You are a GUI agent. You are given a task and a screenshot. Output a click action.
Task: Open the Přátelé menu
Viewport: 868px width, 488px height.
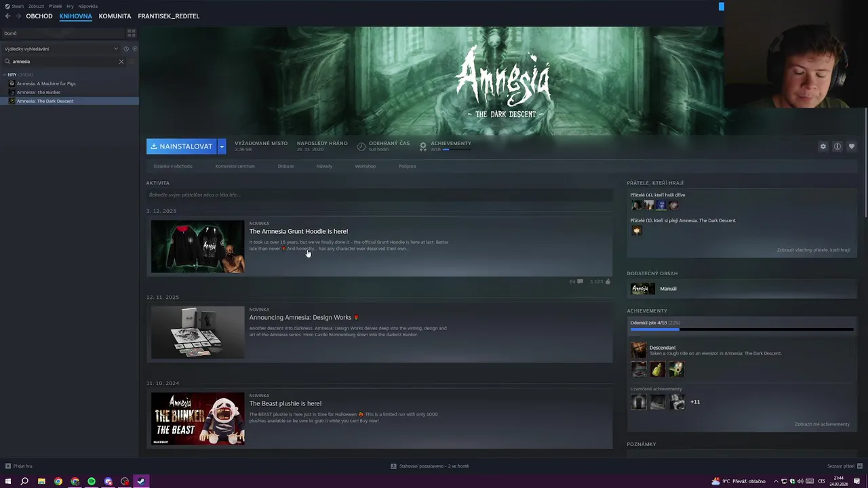(56, 6)
